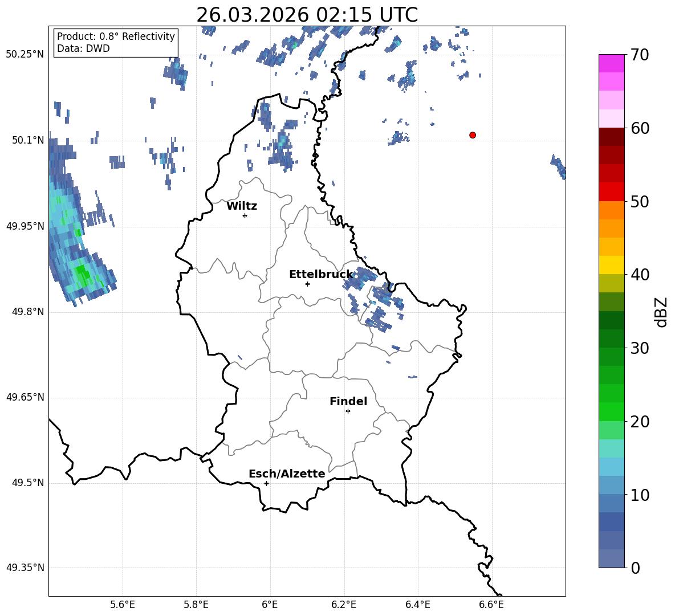Click the 'Data: DWD' text

83,48
